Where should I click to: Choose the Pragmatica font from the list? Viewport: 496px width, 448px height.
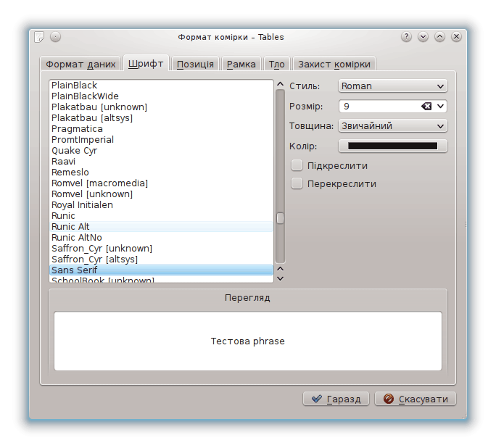tap(77, 129)
